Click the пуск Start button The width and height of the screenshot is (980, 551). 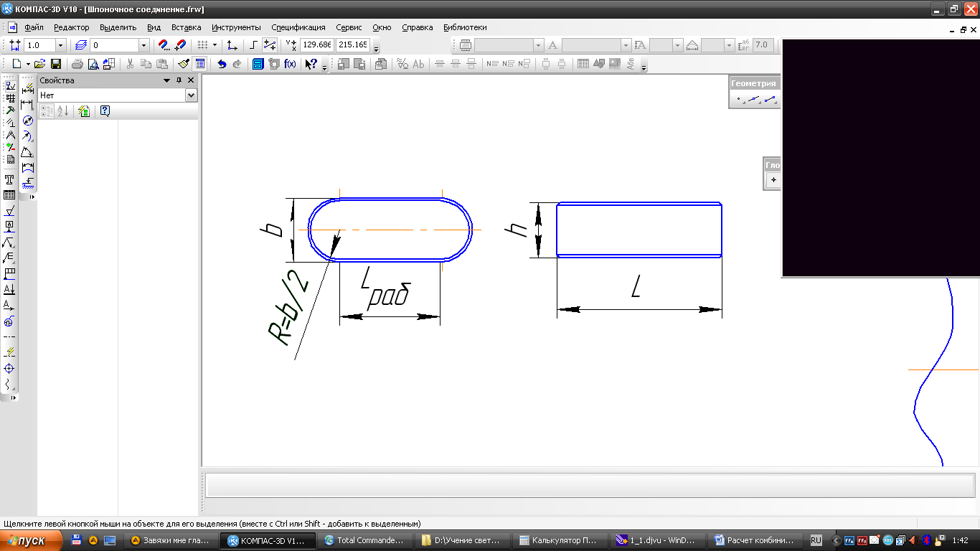31,541
